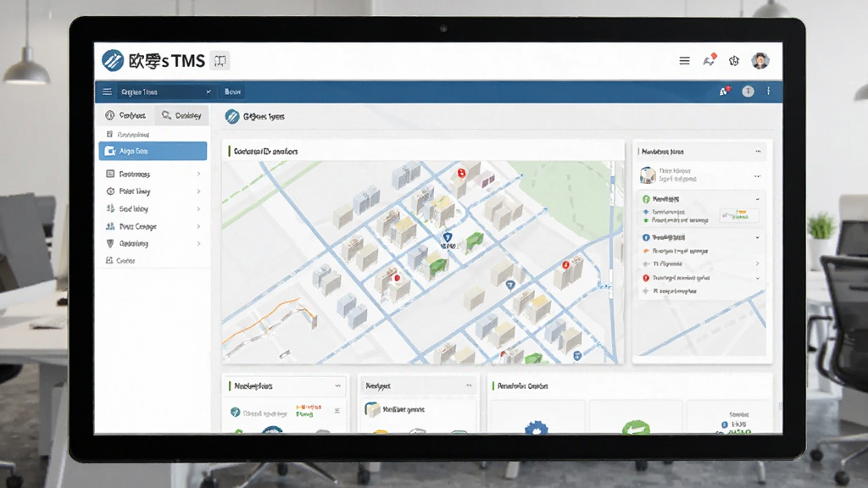Viewport: 868px width, 488px height.
Task: Open the book icon button beside the TMS title
Action: pos(220,61)
